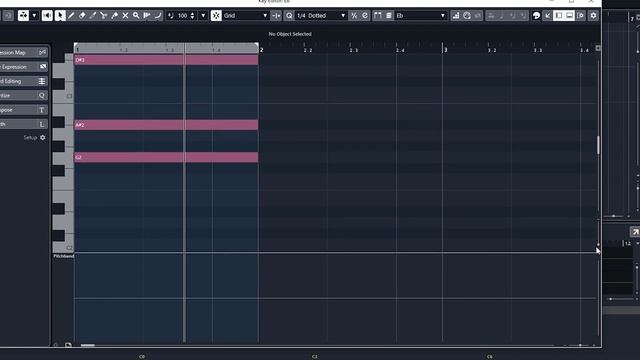Screen dimensions: 640x360
Task: Click the ruler options square icon
Action: point(598,48)
